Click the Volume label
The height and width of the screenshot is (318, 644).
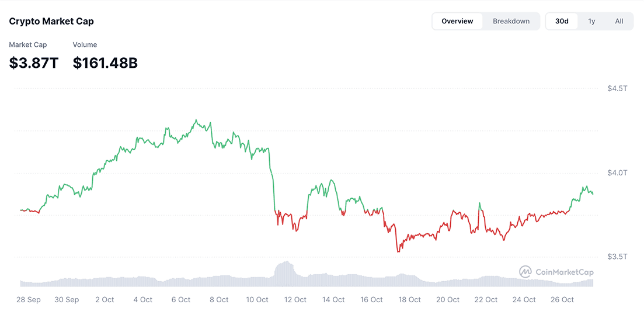point(85,45)
